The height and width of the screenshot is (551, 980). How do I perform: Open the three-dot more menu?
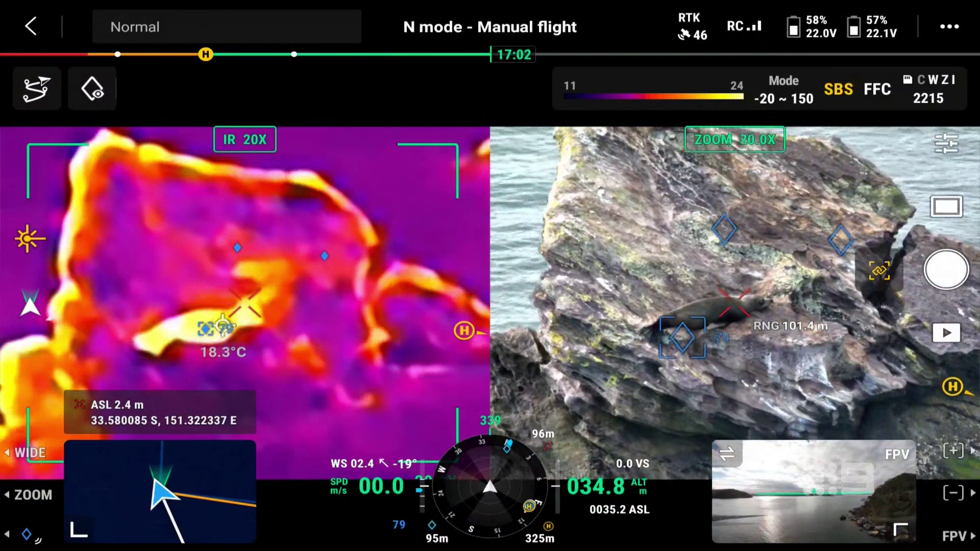point(949,27)
